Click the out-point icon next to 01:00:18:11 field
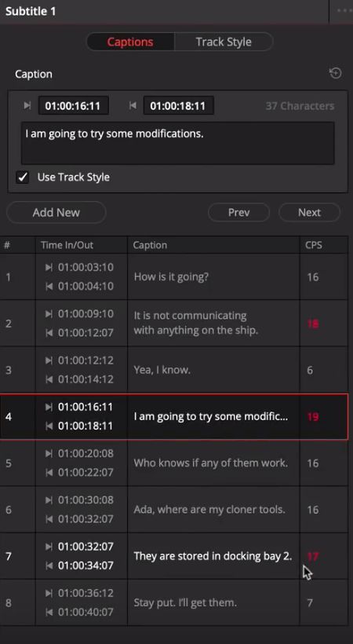Image resolution: width=353 pixels, height=644 pixels. coord(132,105)
